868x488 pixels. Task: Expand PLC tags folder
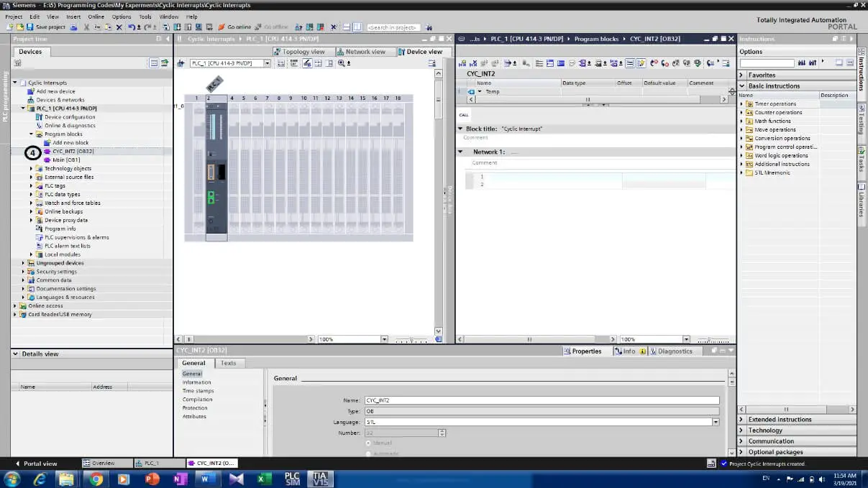[x=32, y=185]
